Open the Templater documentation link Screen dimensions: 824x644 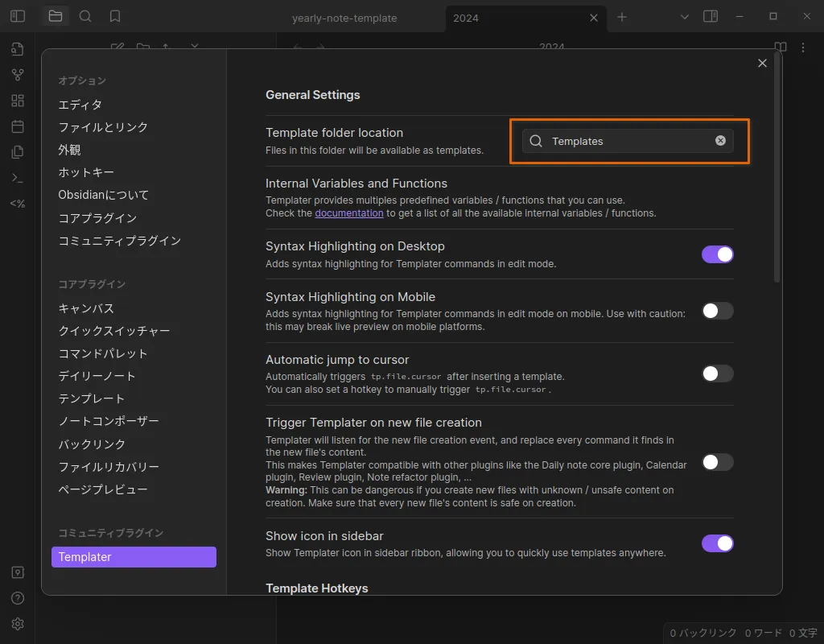pyautogui.click(x=348, y=213)
